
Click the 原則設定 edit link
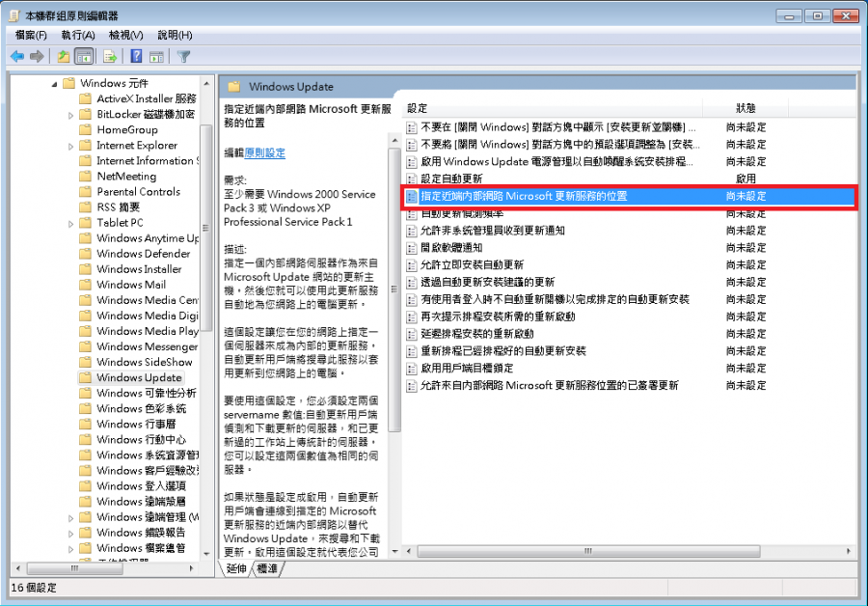[264, 153]
